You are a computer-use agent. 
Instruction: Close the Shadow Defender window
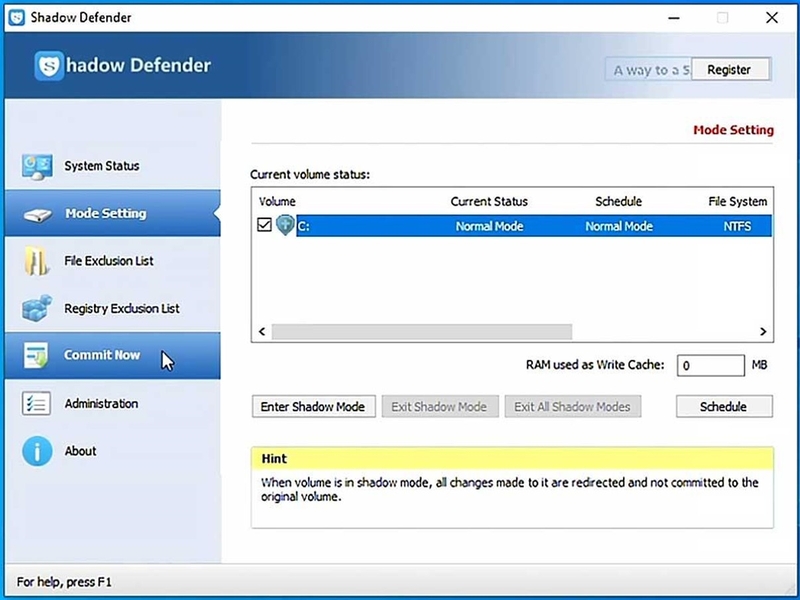coord(772,18)
